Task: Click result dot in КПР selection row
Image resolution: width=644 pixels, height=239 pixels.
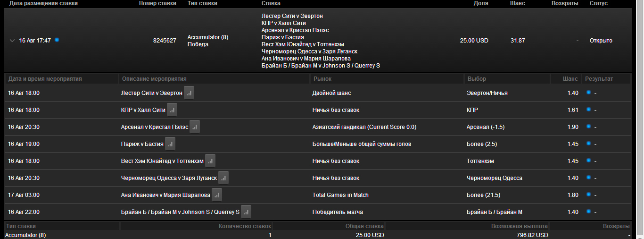Action: [588, 110]
